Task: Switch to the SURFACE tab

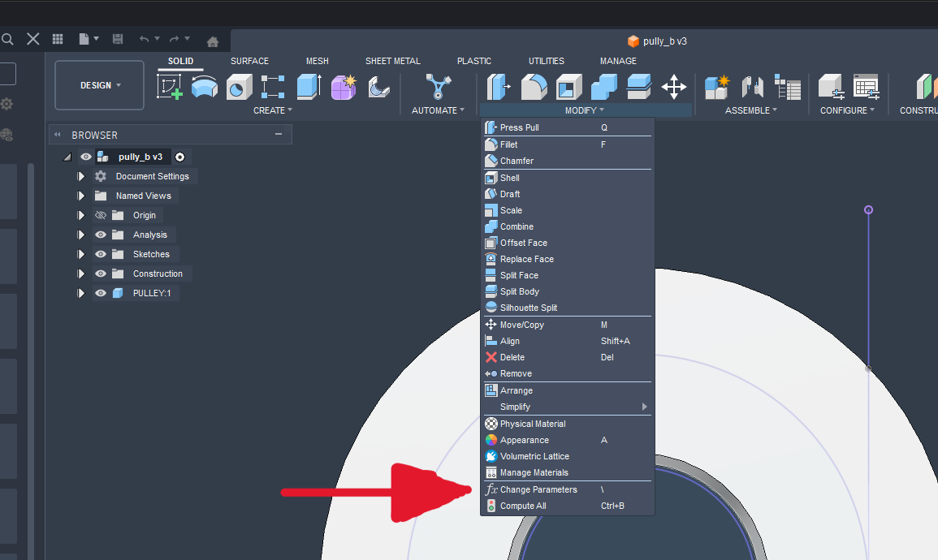Action: (249, 61)
